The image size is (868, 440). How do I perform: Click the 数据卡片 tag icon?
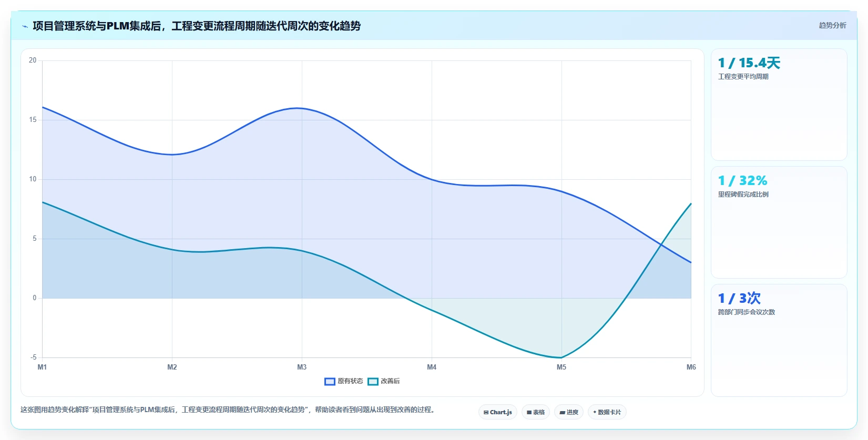(x=595, y=412)
